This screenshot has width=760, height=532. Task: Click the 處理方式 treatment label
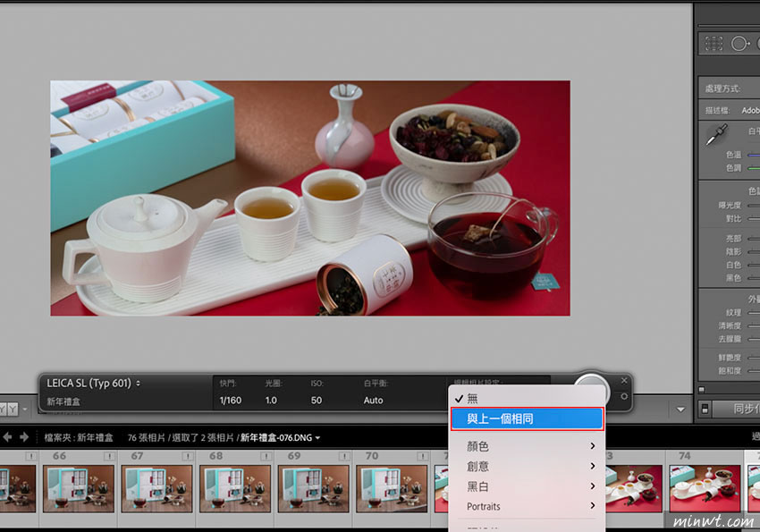[722, 89]
